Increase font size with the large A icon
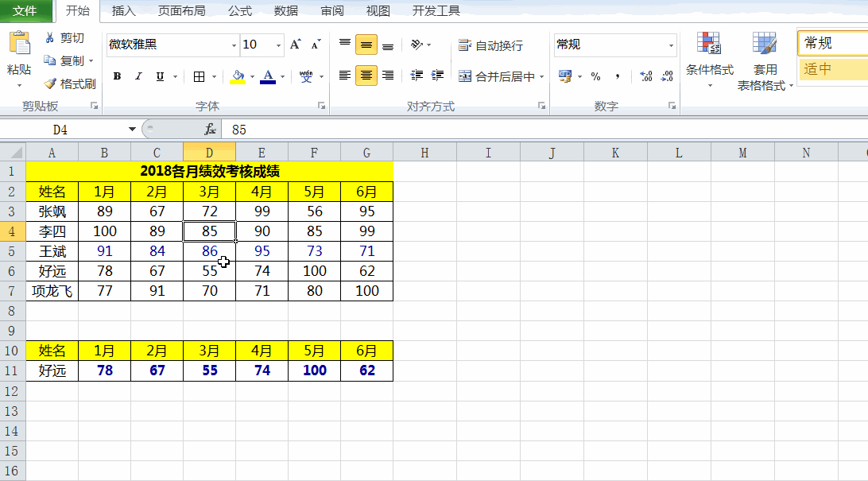This screenshot has width=868, height=481. (296, 45)
